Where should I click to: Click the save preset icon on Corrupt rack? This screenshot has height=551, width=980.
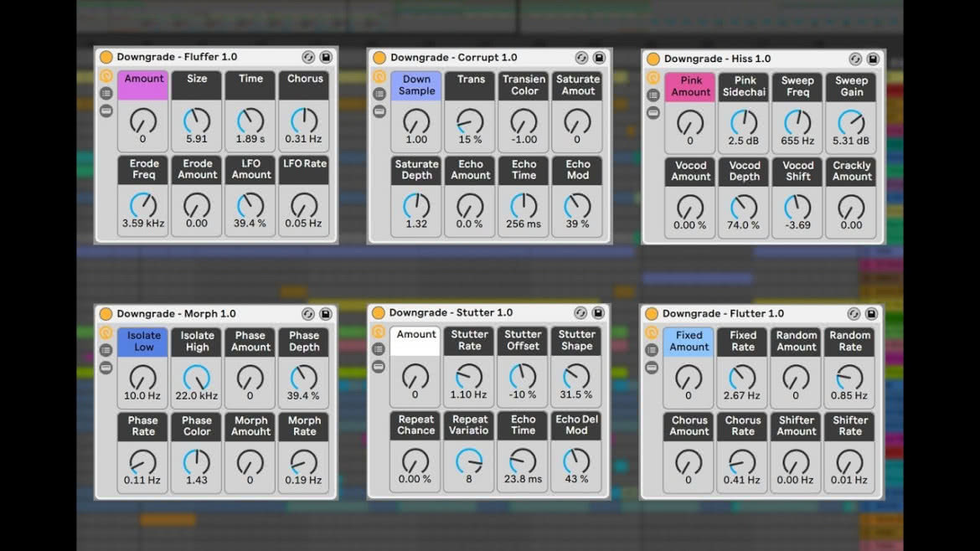pyautogui.click(x=599, y=58)
